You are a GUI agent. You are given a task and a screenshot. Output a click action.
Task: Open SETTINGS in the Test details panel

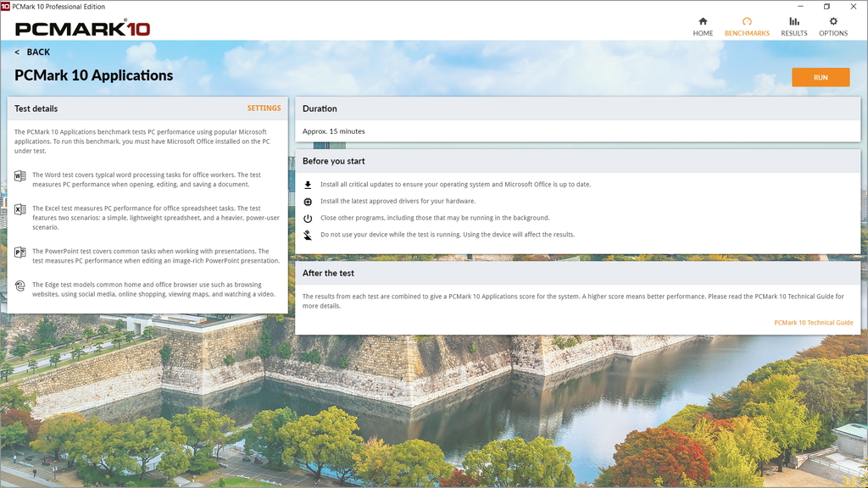pyautogui.click(x=263, y=108)
